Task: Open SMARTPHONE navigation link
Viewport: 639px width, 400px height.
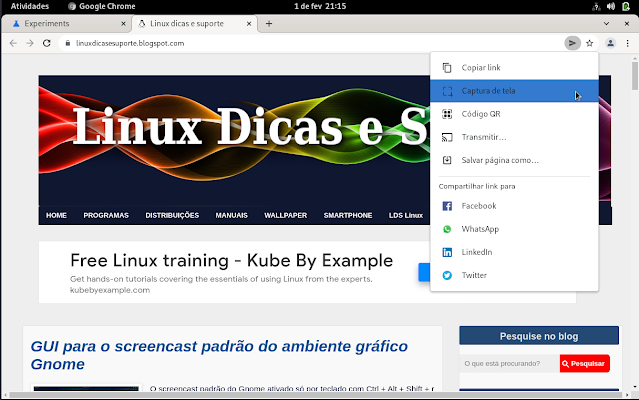Action: click(x=348, y=215)
